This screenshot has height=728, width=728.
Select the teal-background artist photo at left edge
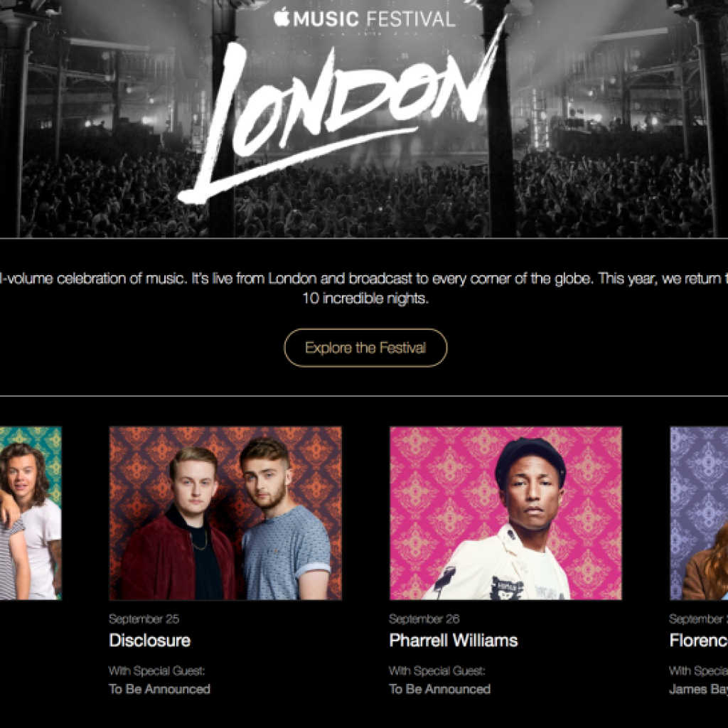pyautogui.click(x=31, y=513)
